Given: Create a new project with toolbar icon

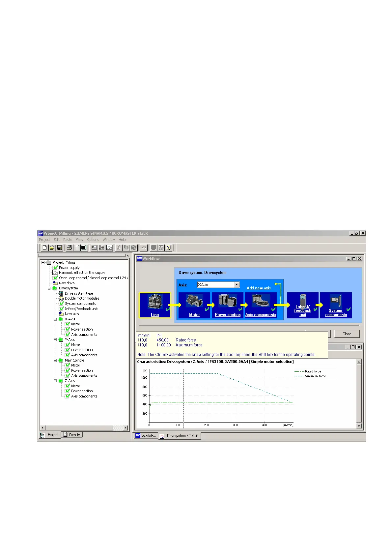Looking at the screenshot, I should pos(44,248).
